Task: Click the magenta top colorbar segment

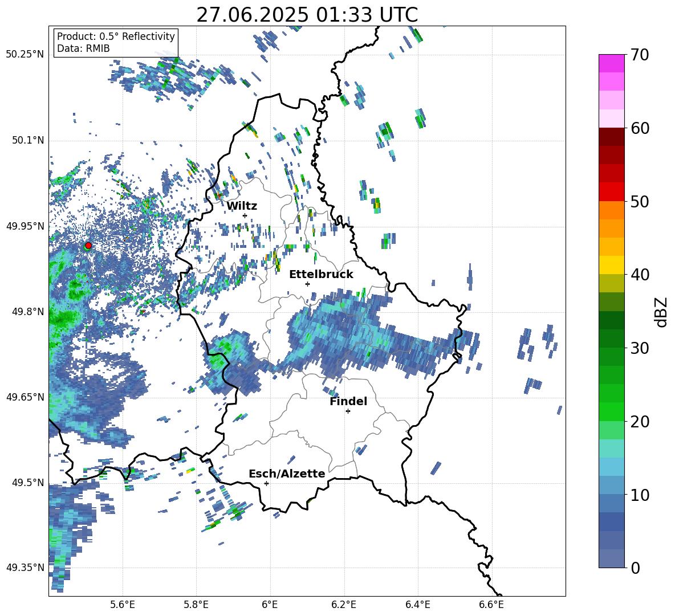Action: (611, 63)
